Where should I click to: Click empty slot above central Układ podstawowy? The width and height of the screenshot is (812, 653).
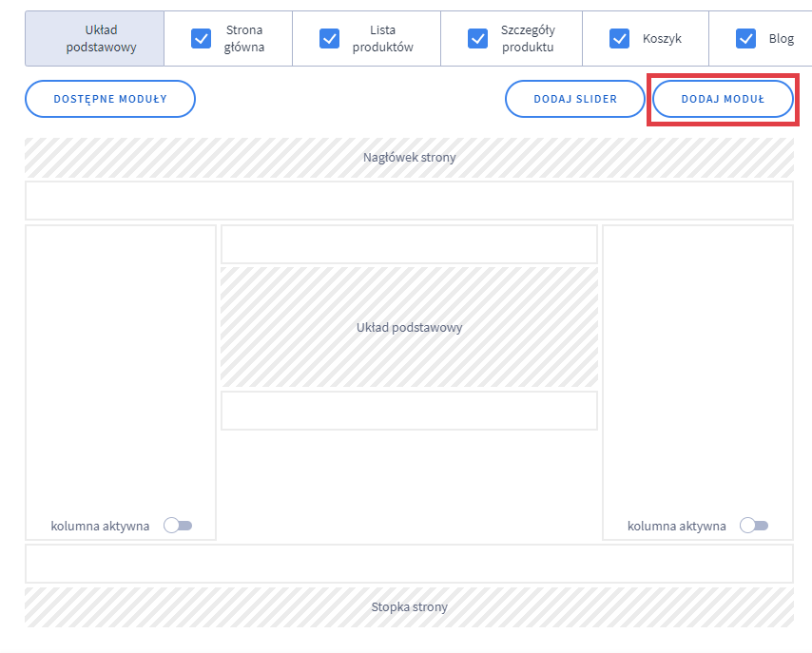coord(409,244)
